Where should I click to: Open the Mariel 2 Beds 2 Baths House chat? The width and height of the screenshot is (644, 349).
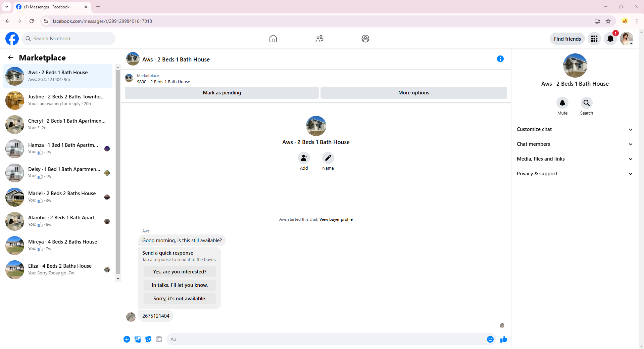click(x=58, y=197)
